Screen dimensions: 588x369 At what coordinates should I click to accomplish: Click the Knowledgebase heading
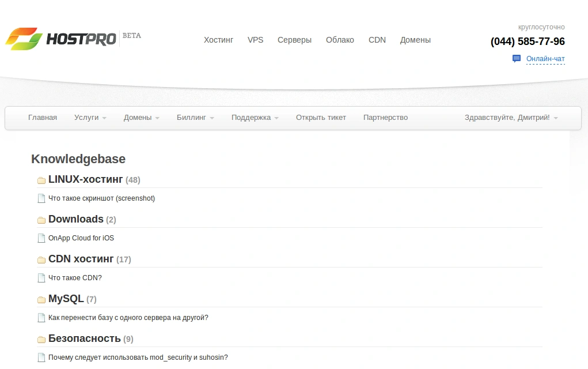[x=78, y=159]
